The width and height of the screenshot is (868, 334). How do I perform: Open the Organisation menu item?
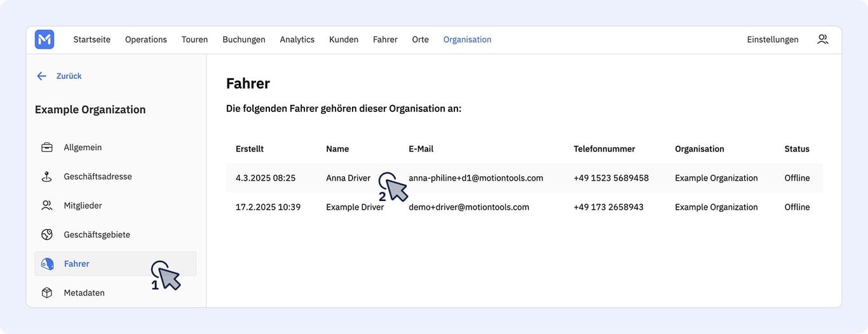click(467, 39)
